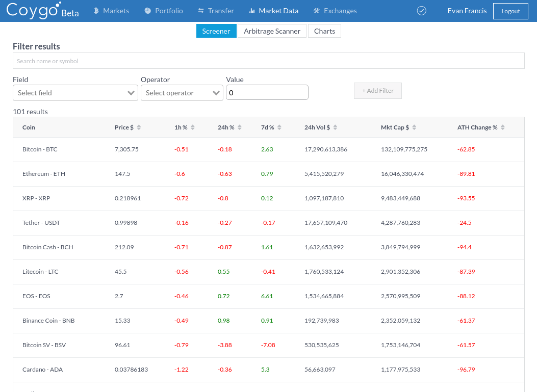Screen dimensions: 537x392
Task: Open the Portfolio menu
Action: point(164,11)
